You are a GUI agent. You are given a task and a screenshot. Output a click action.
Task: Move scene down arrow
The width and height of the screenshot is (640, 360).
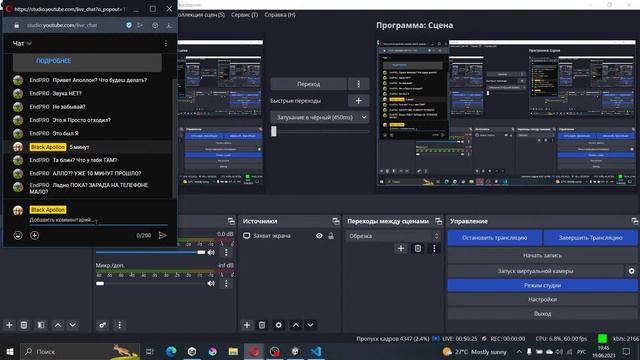click(x=73, y=325)
